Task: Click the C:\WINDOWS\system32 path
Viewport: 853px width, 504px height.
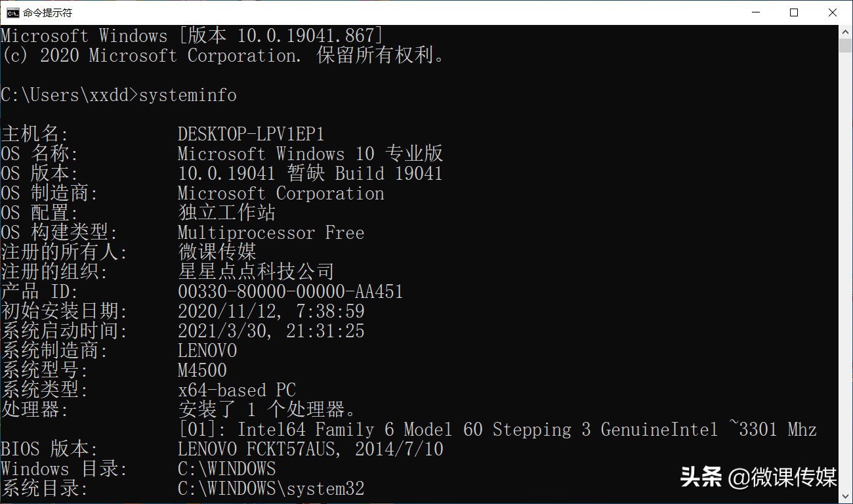Action: (x=271, y=489)
